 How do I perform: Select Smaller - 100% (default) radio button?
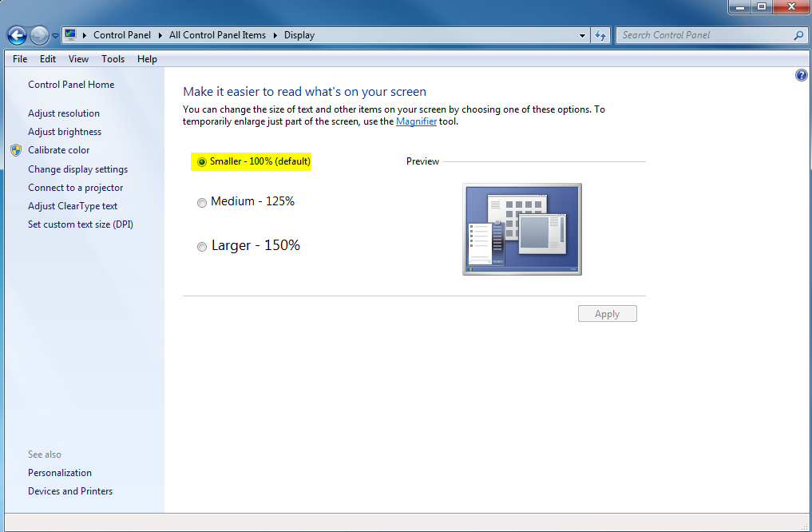202,162
